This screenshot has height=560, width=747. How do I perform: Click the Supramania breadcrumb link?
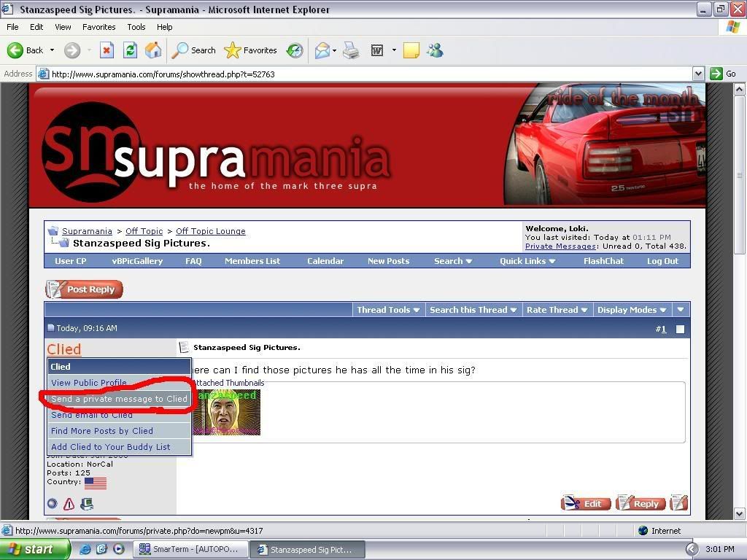pyautogui.click(x=87, y=231)
